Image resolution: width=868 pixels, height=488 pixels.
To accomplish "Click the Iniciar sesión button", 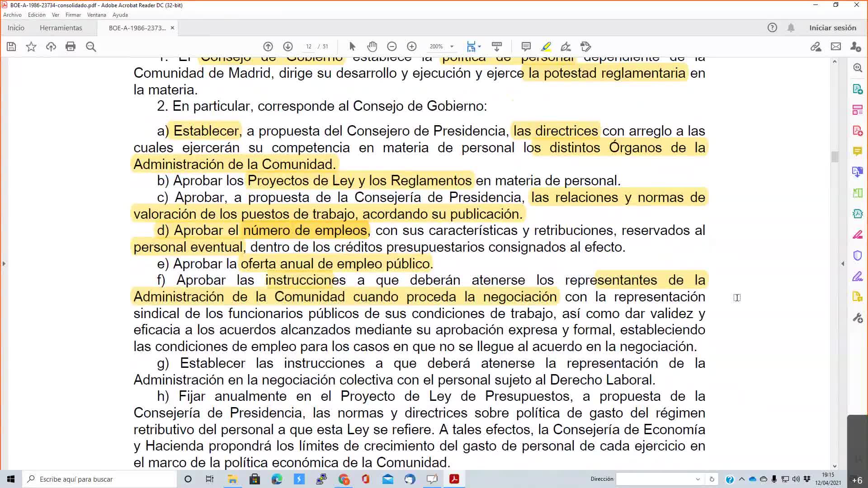I will 833,28.
